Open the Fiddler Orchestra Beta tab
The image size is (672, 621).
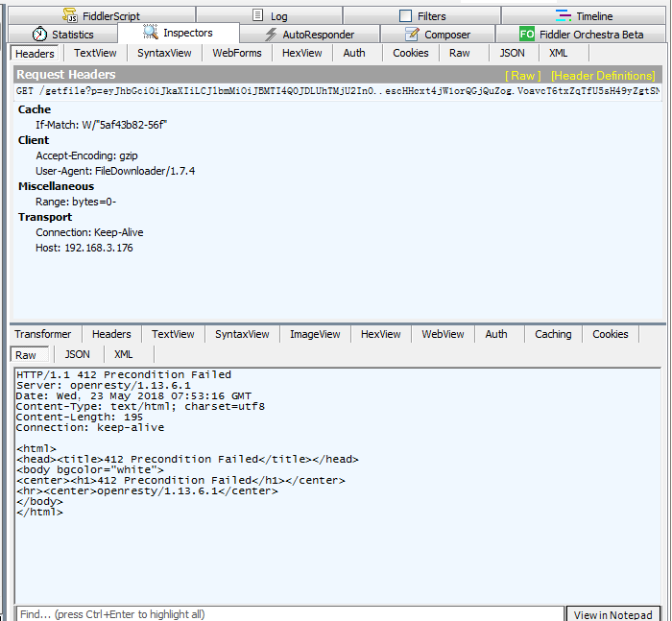click(581, 35)
